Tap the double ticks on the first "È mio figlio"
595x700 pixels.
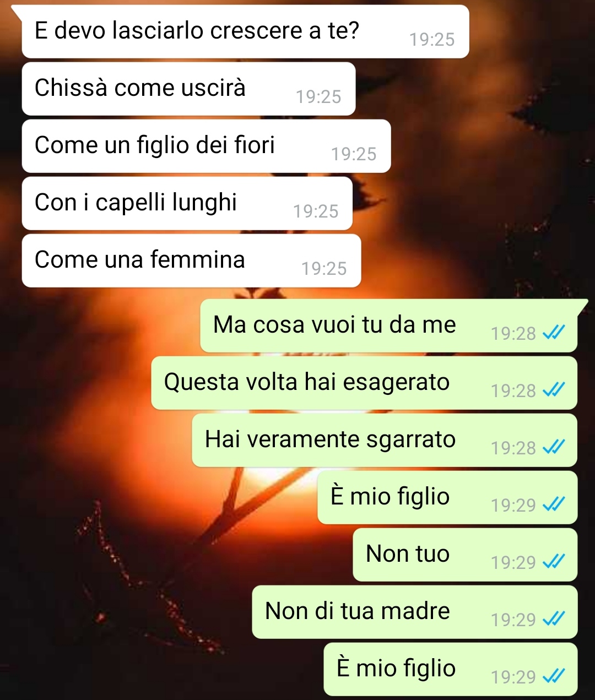[x=553, y=504]
